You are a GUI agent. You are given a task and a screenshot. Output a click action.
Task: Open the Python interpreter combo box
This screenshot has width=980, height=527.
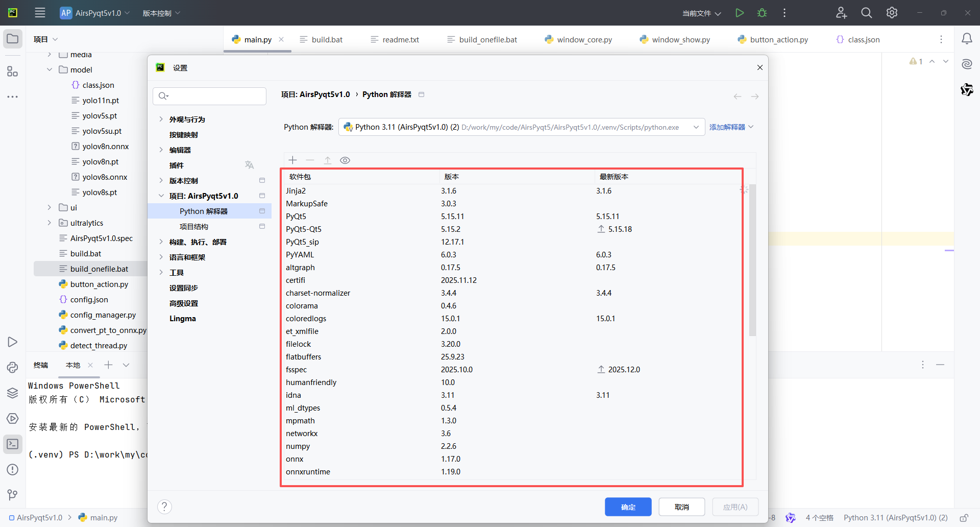(521, 127)
